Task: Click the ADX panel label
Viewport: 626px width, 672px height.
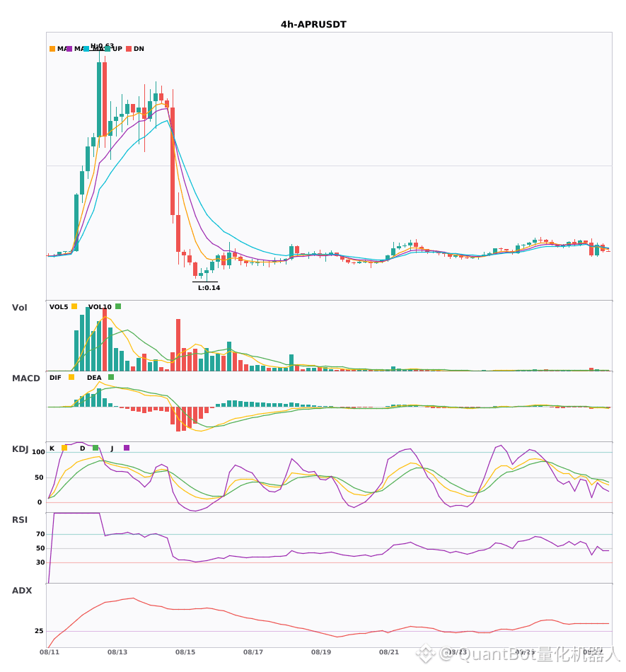Action: coord(22,591)
